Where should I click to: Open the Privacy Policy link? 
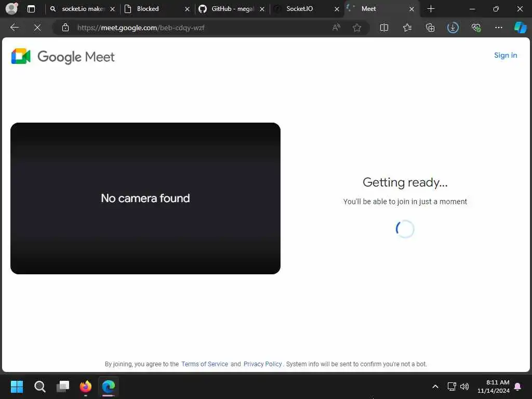click(262, 364)
